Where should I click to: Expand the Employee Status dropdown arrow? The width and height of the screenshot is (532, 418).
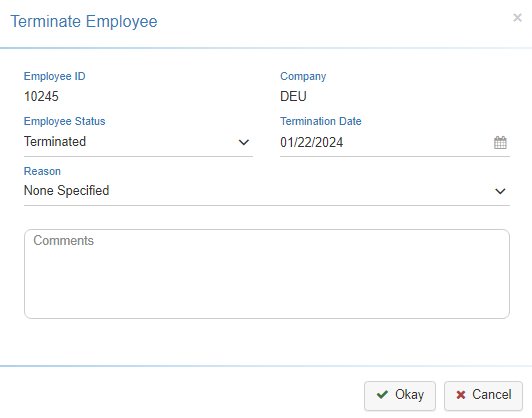pos(244,142)
